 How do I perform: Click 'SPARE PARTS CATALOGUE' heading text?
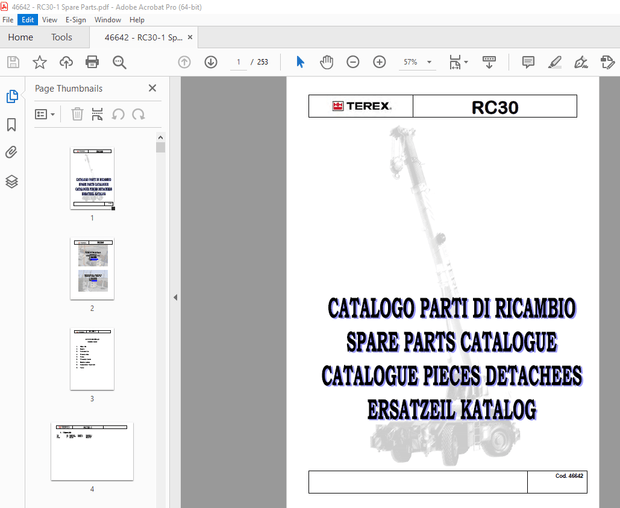pos(452,342)
